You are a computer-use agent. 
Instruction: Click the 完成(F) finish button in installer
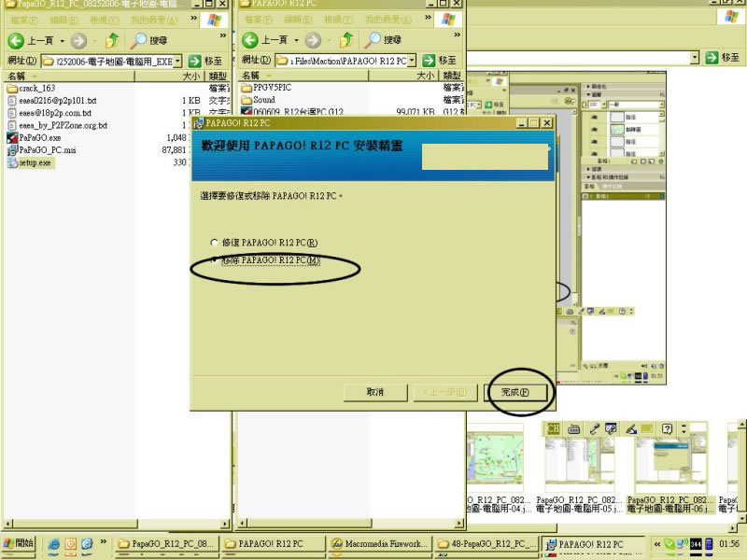pyautogui.click(x=515, y=392)
